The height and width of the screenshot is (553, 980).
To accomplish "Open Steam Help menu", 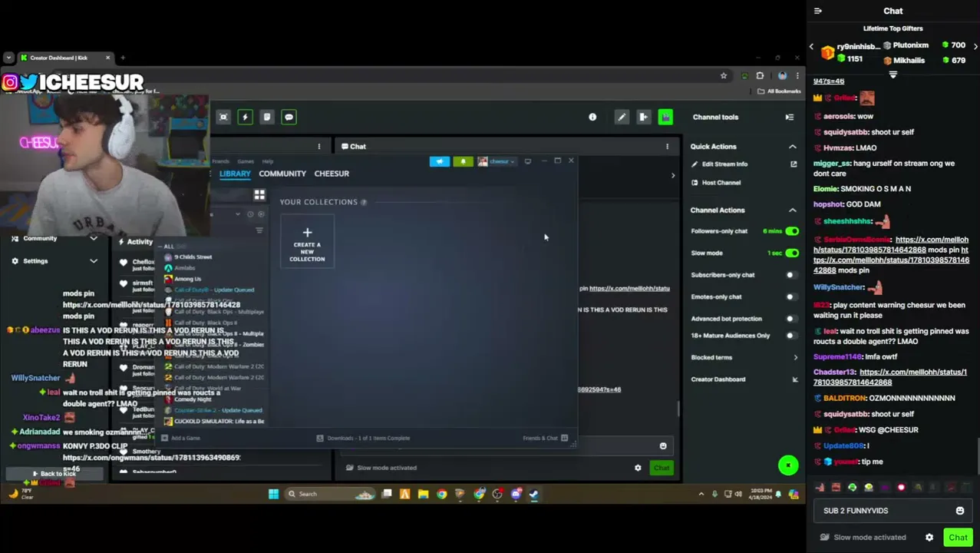I will click(268, 161).
